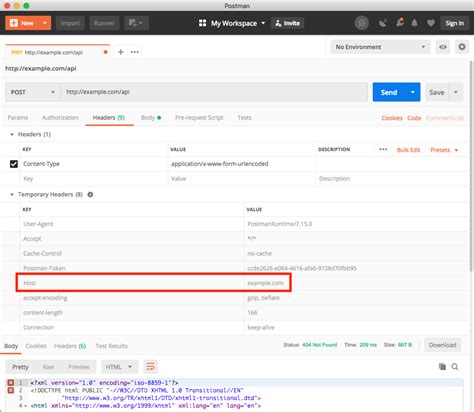This screenshot has height=412, width=474.
Task: Toggle the line wrap icon
Action: click(150, 367)
